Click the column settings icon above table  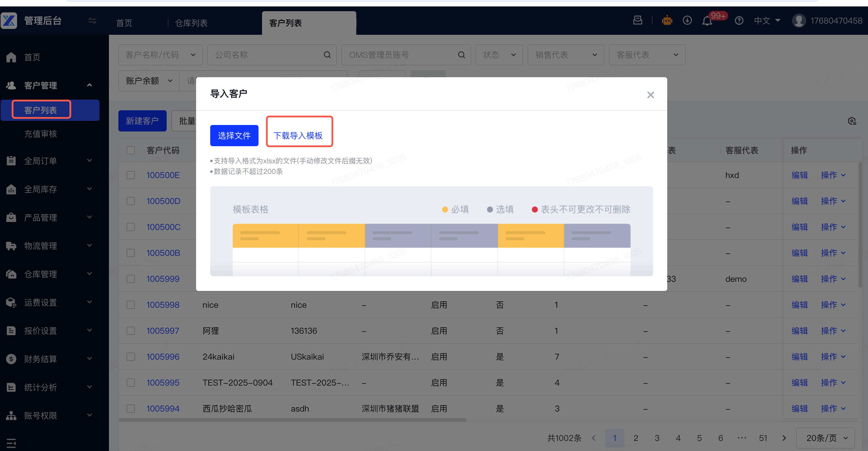852,121
